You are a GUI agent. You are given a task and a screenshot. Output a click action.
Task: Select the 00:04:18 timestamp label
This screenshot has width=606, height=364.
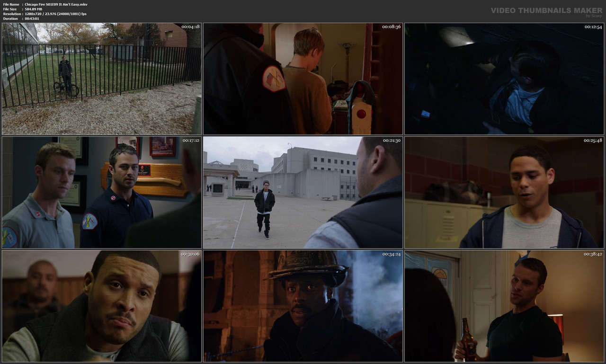(x=190, y=27)
